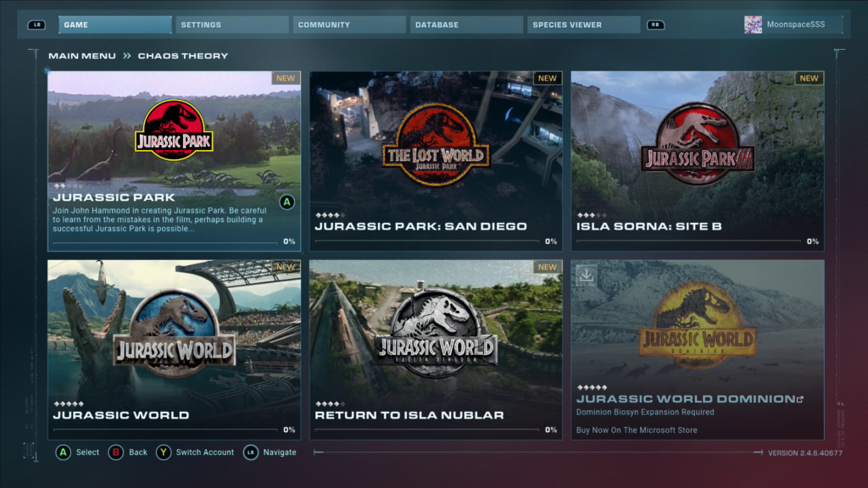Click the 0% value on Isla Sorna card
868x488 pixels.
click(812, 241)
